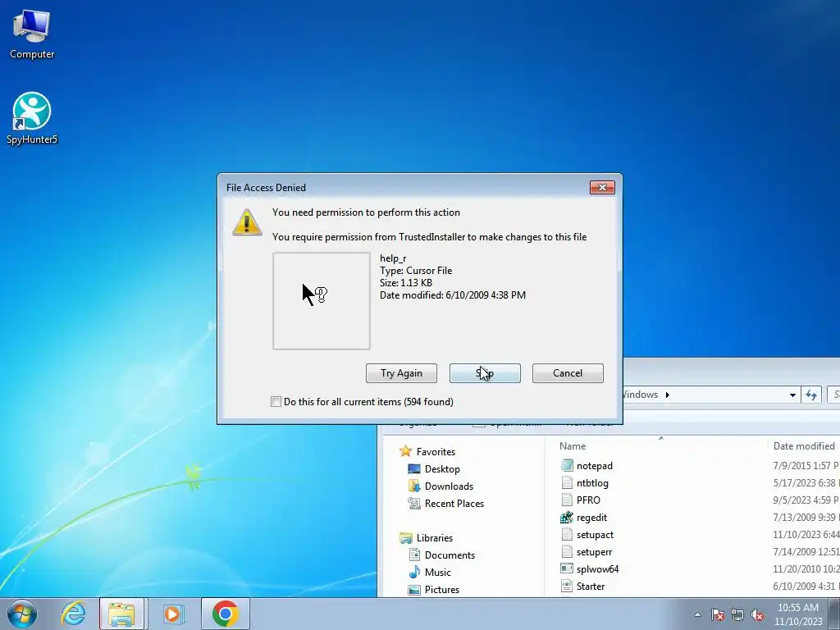The height and width of the screenshot is (630, 840).
Task: Click the regedit application icon
Action: pyautogui.click(x=567, y=518)
